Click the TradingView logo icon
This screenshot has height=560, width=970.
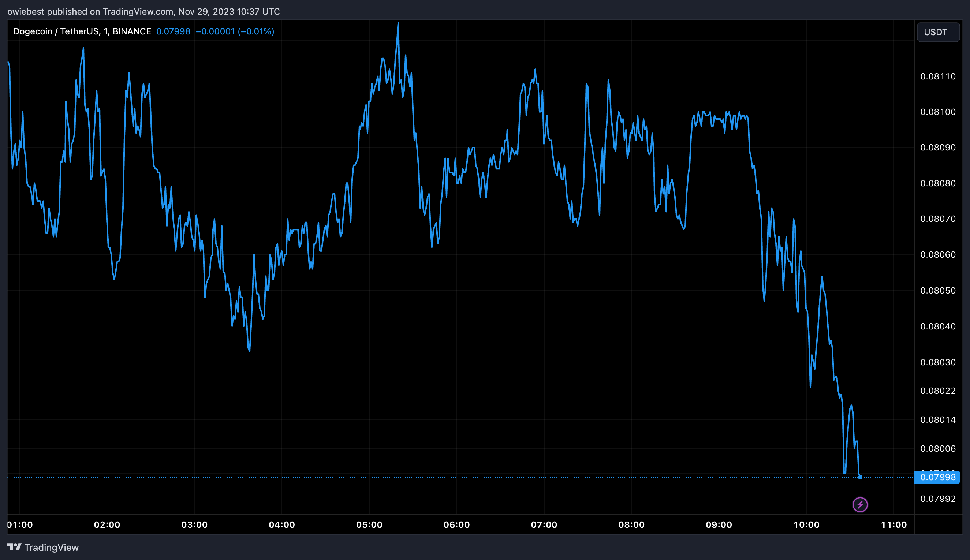[x=14, y=547]
